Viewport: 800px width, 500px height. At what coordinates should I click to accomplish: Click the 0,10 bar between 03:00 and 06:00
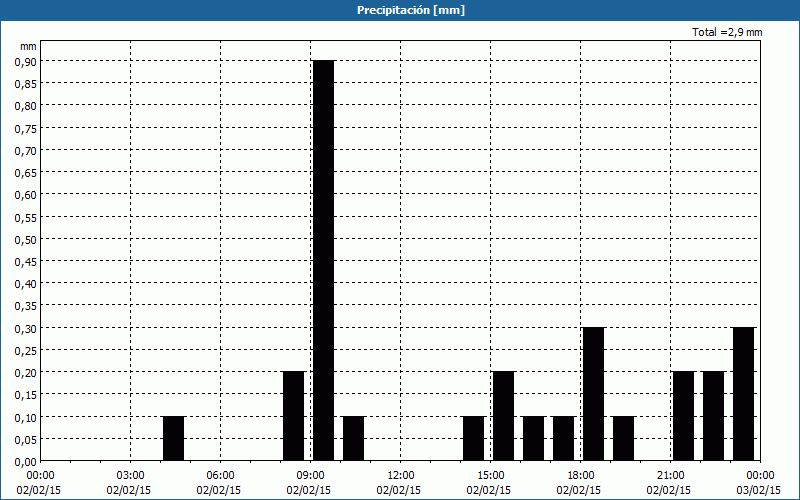pos(173,438)
